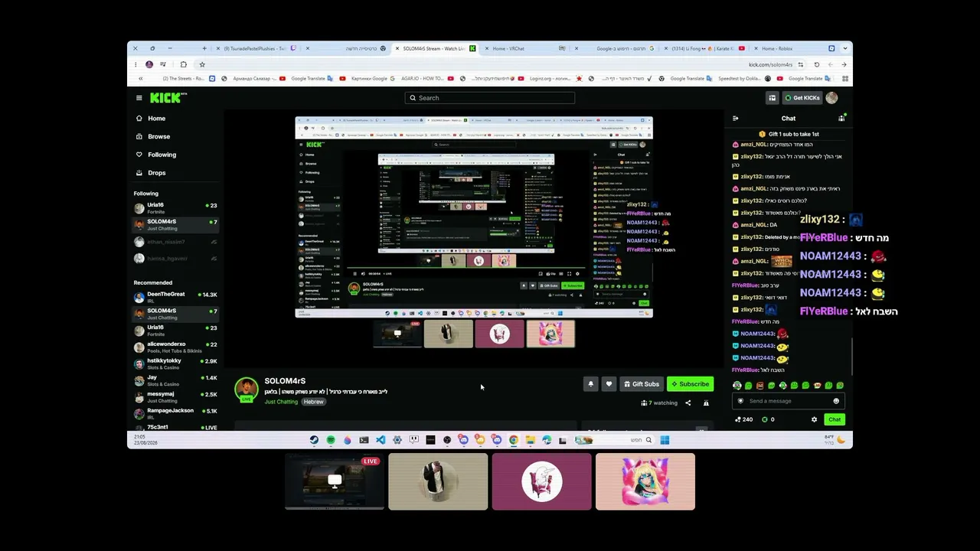This screenshot has height=551, width=980.
Task: Click the Gift Subs button
Action: point(642,384)
